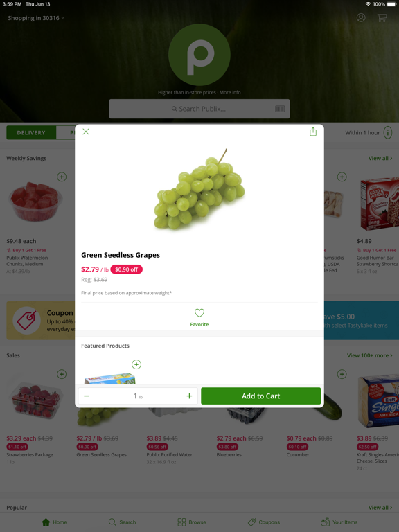Open the account profile icon

[x=361, y=17]
